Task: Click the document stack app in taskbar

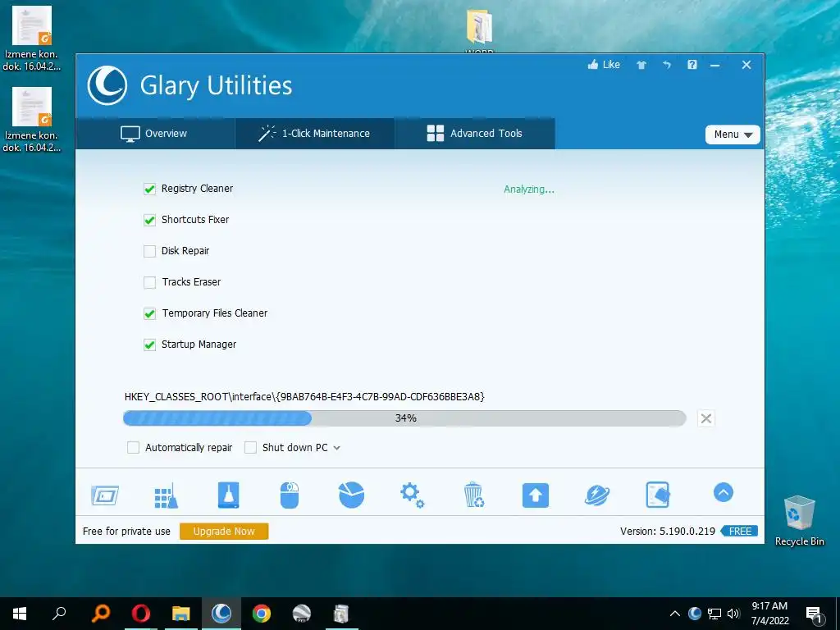Action: [341, 614]
